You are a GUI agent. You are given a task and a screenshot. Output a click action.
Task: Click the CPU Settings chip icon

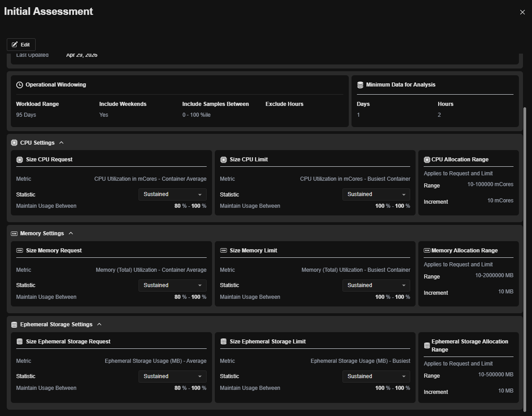14,142
